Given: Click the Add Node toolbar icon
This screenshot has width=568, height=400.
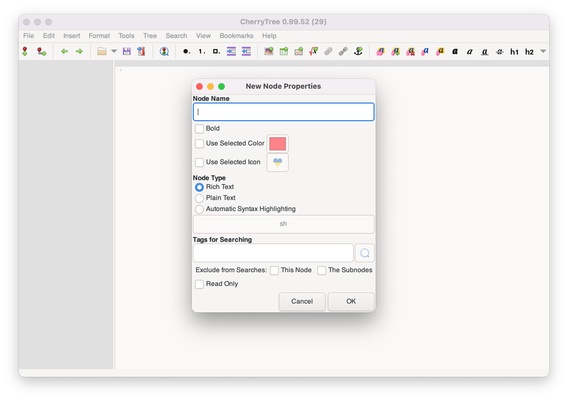Looking at the screenshot, I should point(25,51).
